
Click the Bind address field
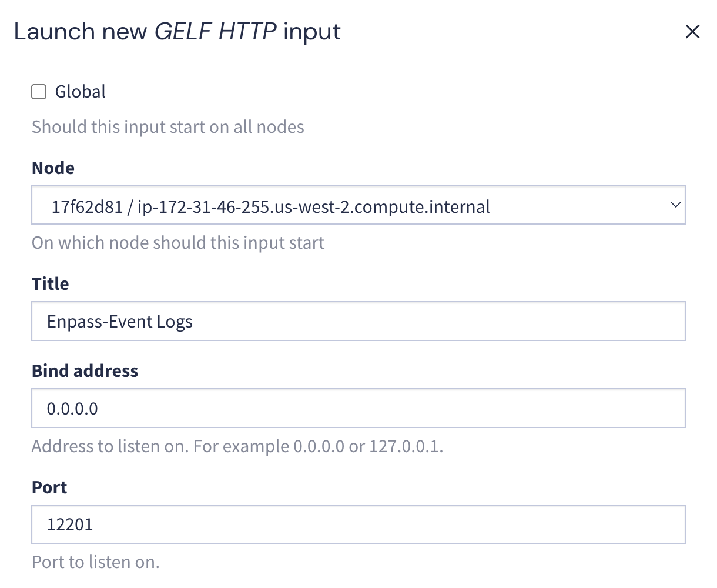point(358,407)
